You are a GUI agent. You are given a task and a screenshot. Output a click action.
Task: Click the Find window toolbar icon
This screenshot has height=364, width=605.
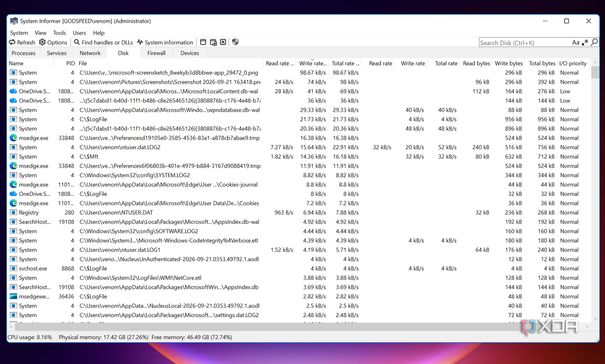[203, 42]
